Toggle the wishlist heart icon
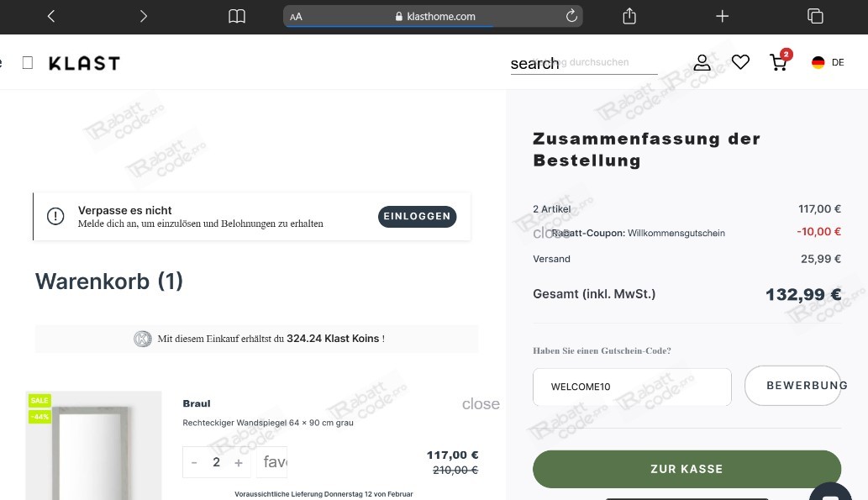Viewport: 868px width, 500px height. coord(740,61)
